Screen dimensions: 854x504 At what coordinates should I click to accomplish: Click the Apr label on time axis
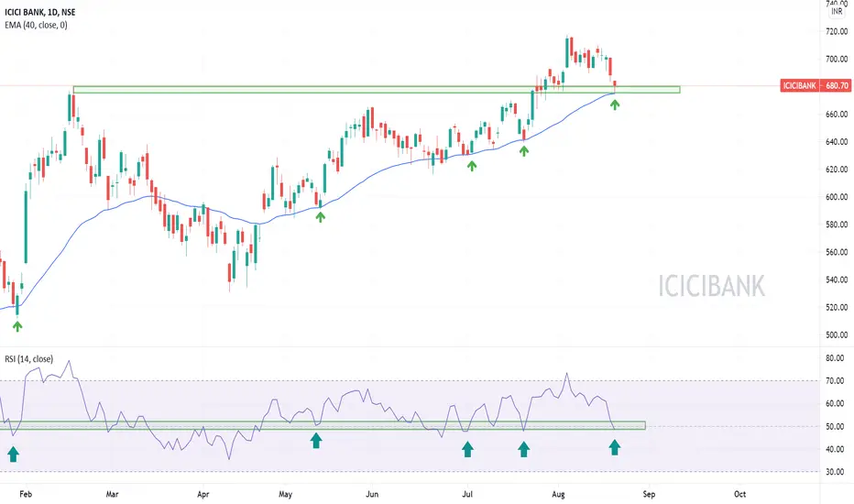203,494
